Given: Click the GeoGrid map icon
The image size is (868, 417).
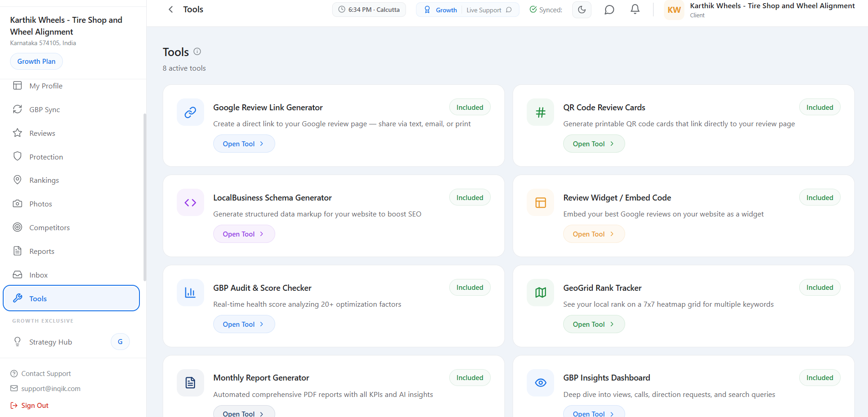Looking at the screenshot, I should coord(540,293).
